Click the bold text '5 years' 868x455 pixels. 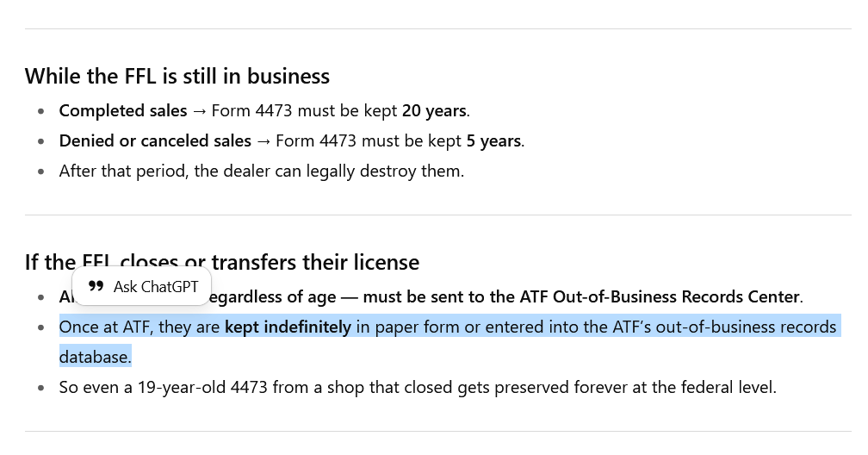tap(493, 140)
